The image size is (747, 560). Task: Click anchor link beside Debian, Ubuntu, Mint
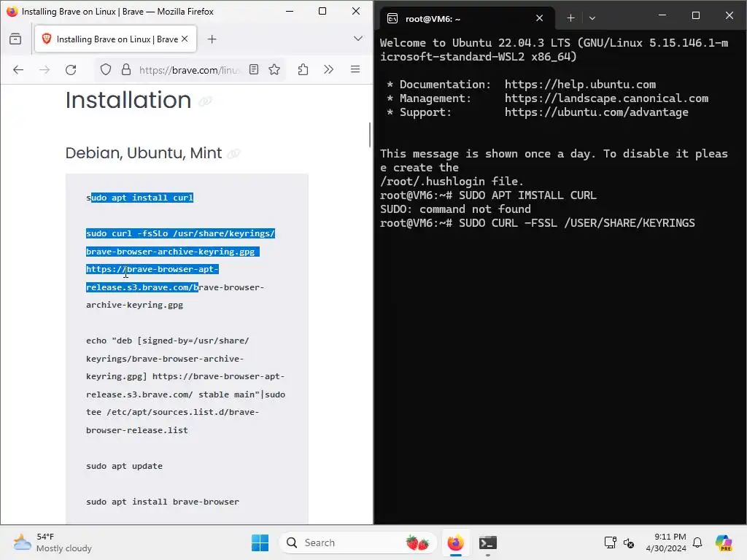click(233, 153)
